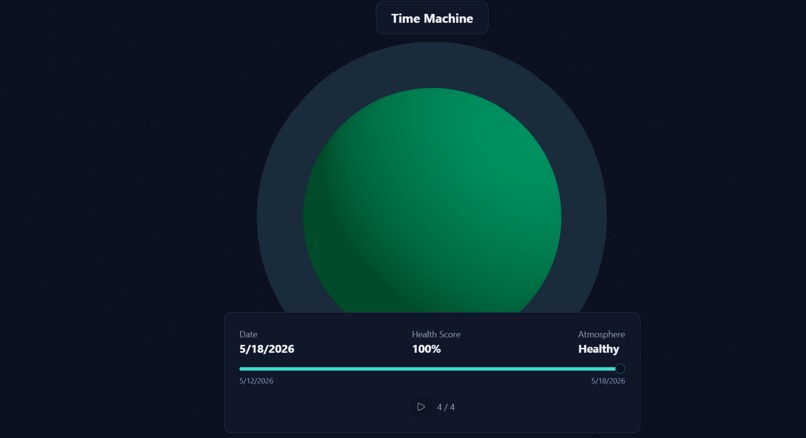The image size is (806, 438).
Task: Click the Healthy atmosphere status text
Action: pyautogui.click(x=598, y=349)
